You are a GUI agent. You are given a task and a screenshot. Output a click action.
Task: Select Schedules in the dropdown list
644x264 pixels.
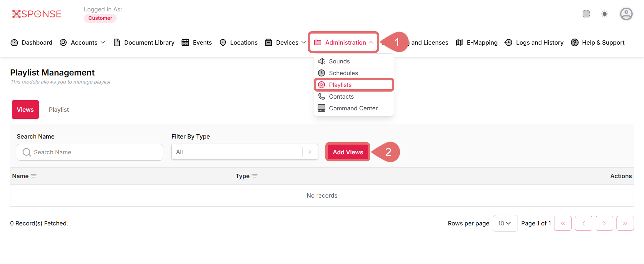(343, 73)
